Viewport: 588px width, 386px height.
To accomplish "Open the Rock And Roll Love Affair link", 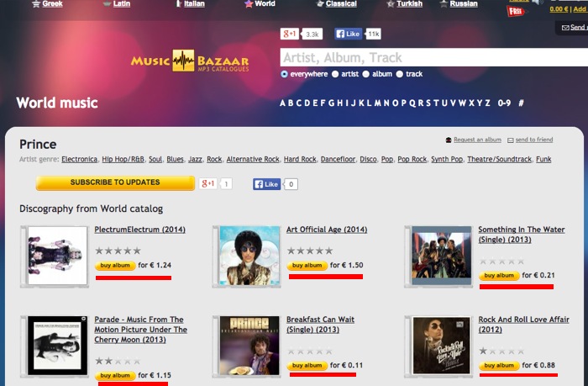I will click(x=523, y=325).
